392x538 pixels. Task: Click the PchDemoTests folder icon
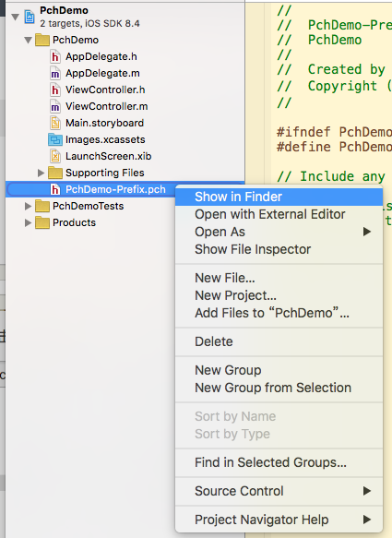(42, 206)
